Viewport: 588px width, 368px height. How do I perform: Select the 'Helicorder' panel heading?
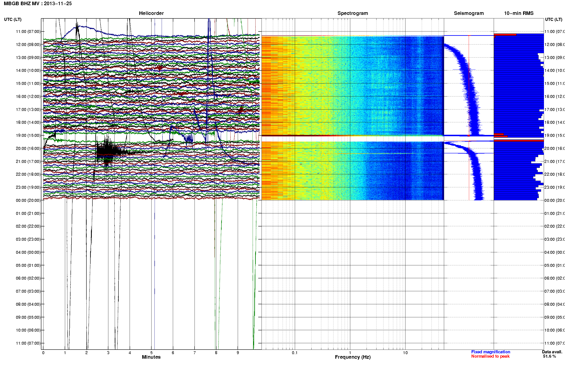click(151, 13)
